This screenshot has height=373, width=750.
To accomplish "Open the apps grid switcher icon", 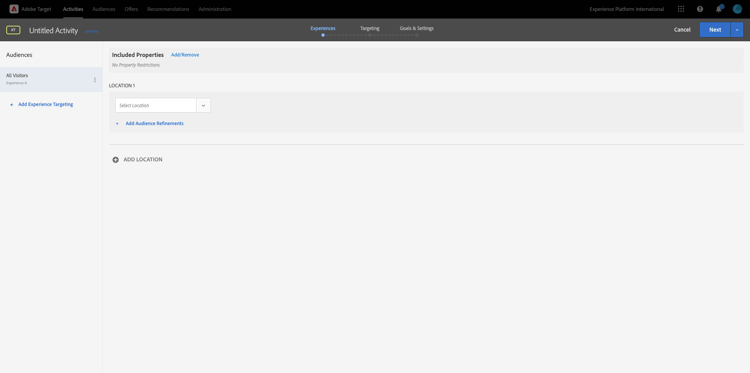I will 681,9.
